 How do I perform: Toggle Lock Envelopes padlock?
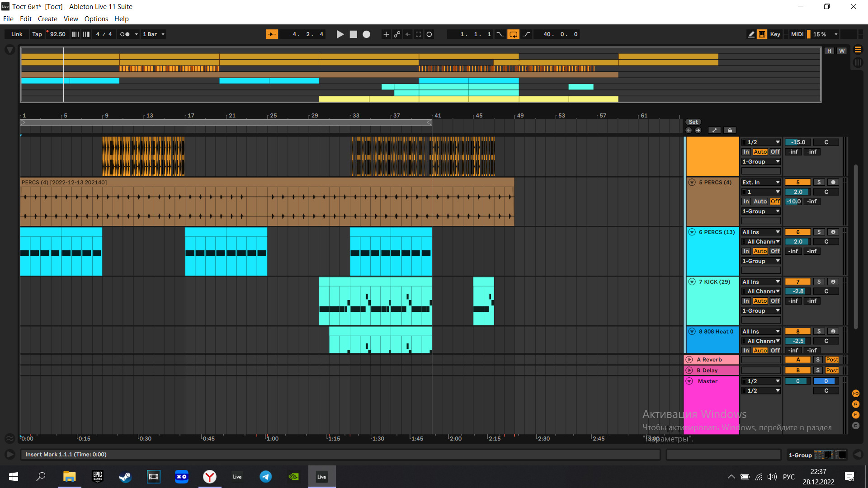(730, 131)
